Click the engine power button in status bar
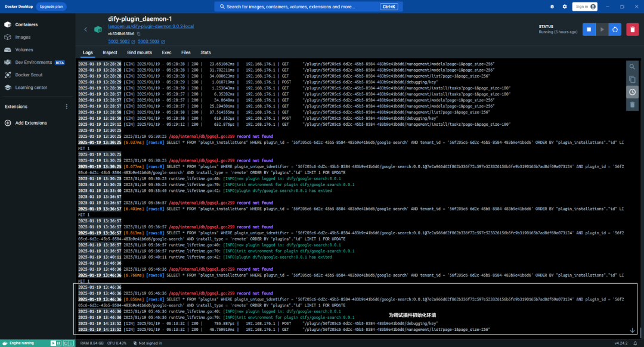Image resolution: width=644 pixels, height=347 pixels. (66, 343)
